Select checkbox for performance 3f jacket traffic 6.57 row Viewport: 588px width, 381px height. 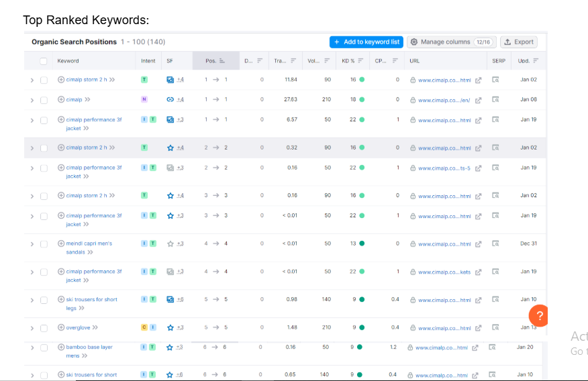[x=44, y=120]
